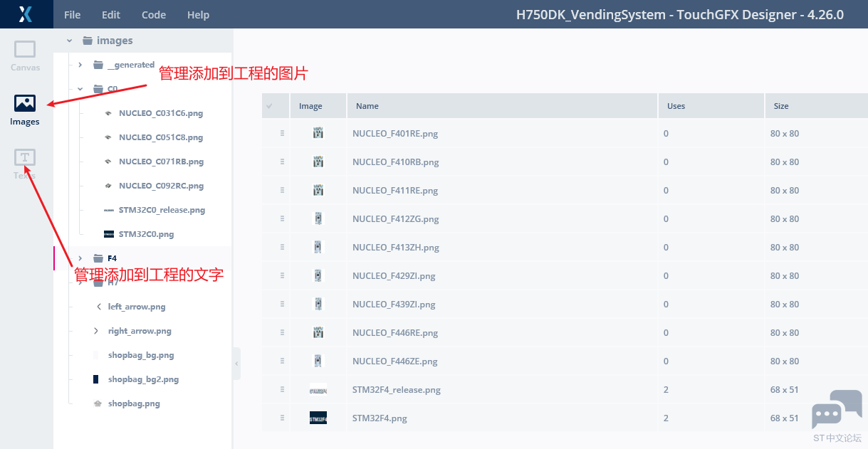This screenshot has height=449, width=868.
Task: Click the TouchGFX X logo icon
Action: [26, 14]
